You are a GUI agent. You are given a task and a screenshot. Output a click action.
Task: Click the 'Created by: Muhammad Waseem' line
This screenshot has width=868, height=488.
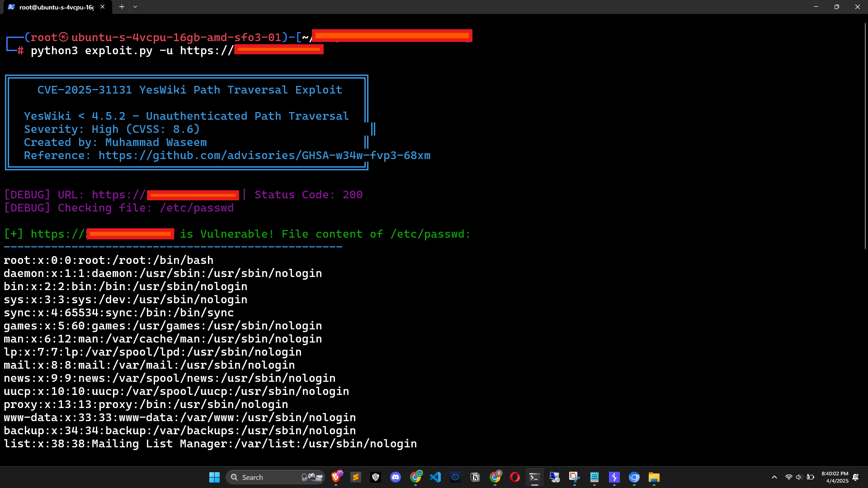tap(115, 142)
